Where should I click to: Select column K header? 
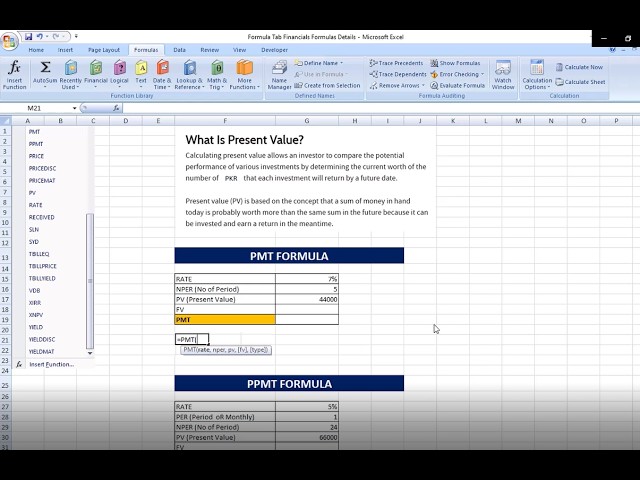click(x=453, y=121)
